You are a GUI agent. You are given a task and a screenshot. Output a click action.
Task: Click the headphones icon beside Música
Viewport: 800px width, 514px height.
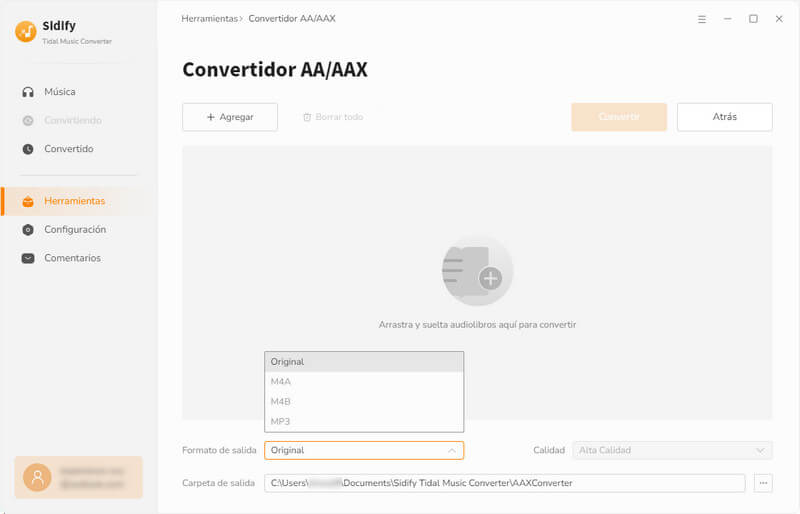(x=28, y=92)
